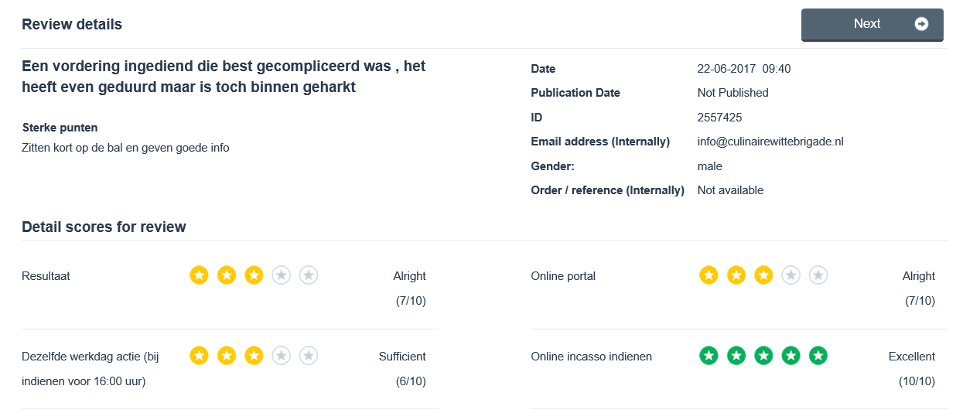
Task: Click third green star of Online incasso indienen
Action: point(763,356)
